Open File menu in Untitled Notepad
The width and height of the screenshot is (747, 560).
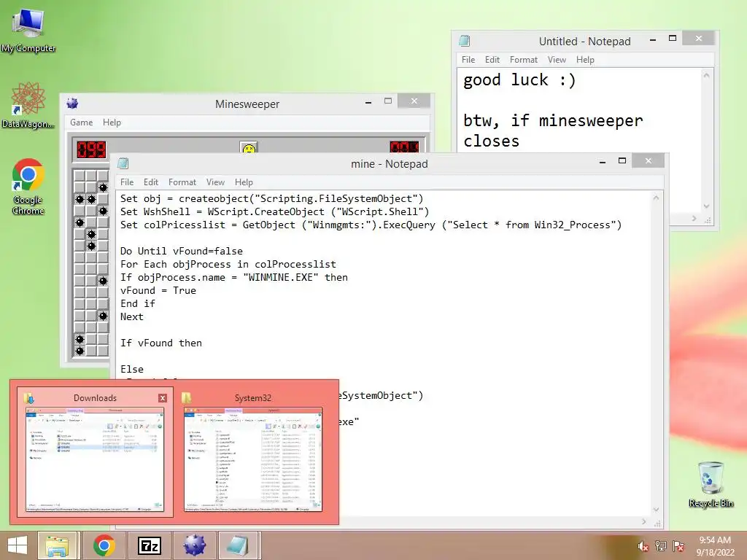pos(468,60)
